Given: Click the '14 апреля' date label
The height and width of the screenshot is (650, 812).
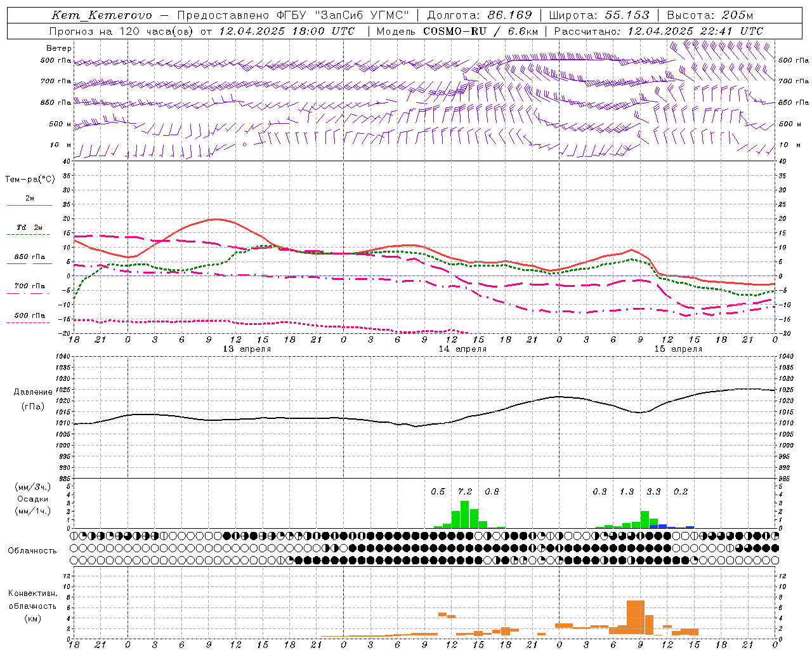Looking at the screenshot, I should click(462, 349).
